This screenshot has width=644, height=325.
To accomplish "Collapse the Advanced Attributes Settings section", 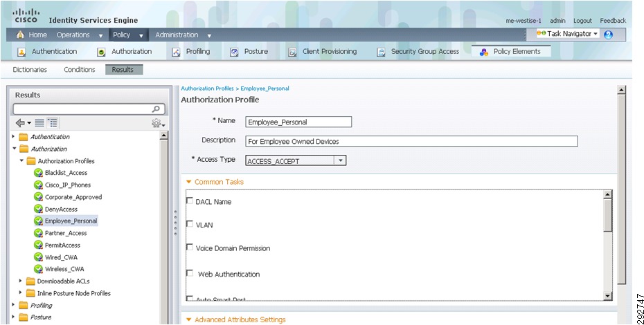I will (x=188, y=319).
